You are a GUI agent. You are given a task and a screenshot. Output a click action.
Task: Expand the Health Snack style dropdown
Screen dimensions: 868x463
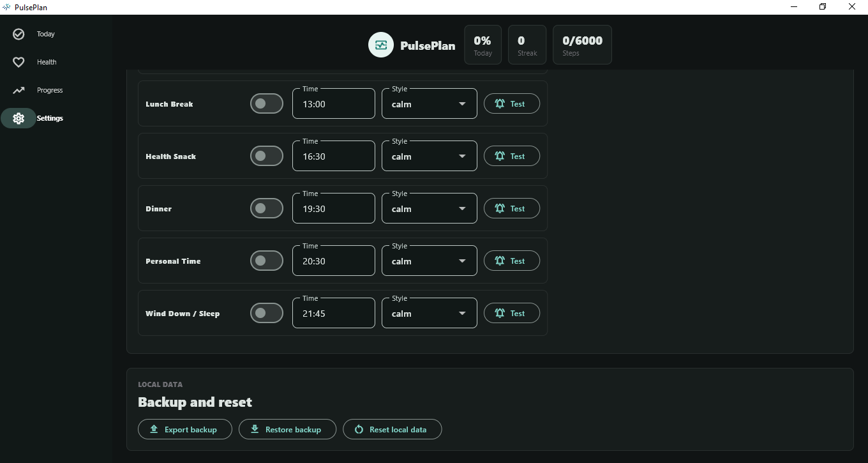(430, 156)
